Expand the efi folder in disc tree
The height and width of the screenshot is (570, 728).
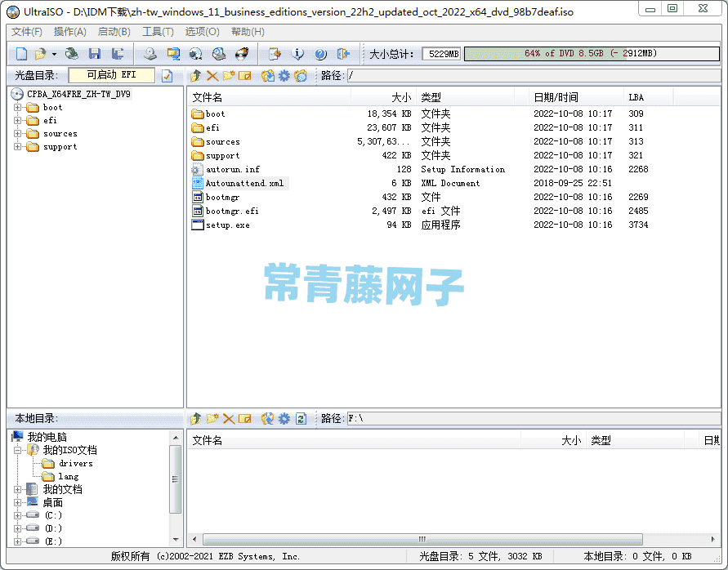[18, 121]
